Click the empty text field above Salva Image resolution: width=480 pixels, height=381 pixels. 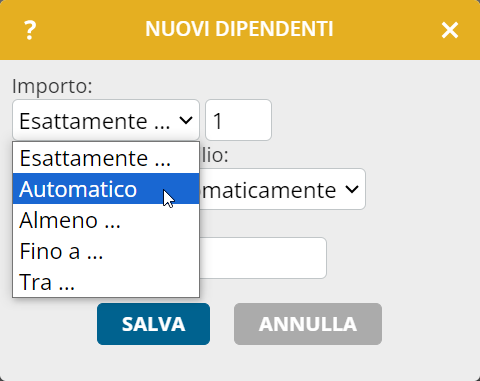263,258
